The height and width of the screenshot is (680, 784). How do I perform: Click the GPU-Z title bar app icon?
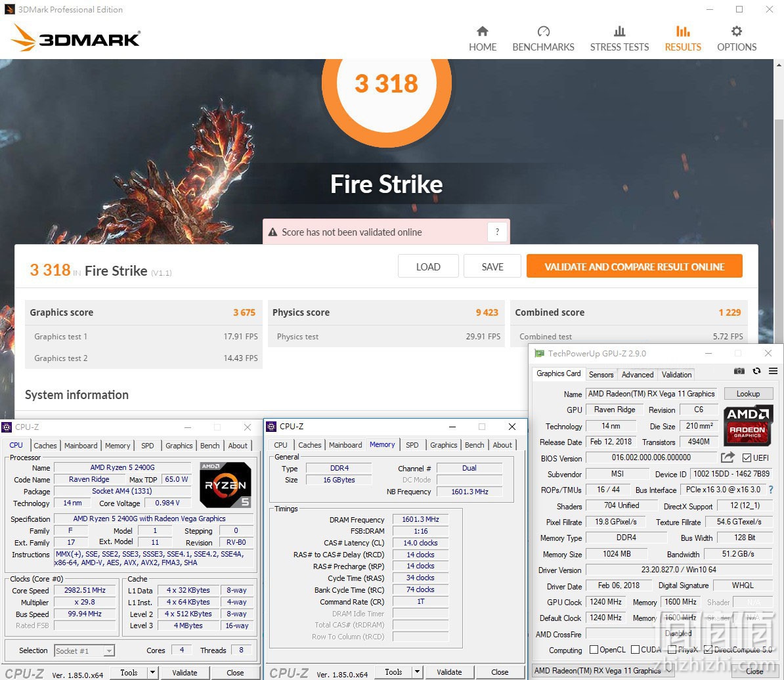click(540, 353)
